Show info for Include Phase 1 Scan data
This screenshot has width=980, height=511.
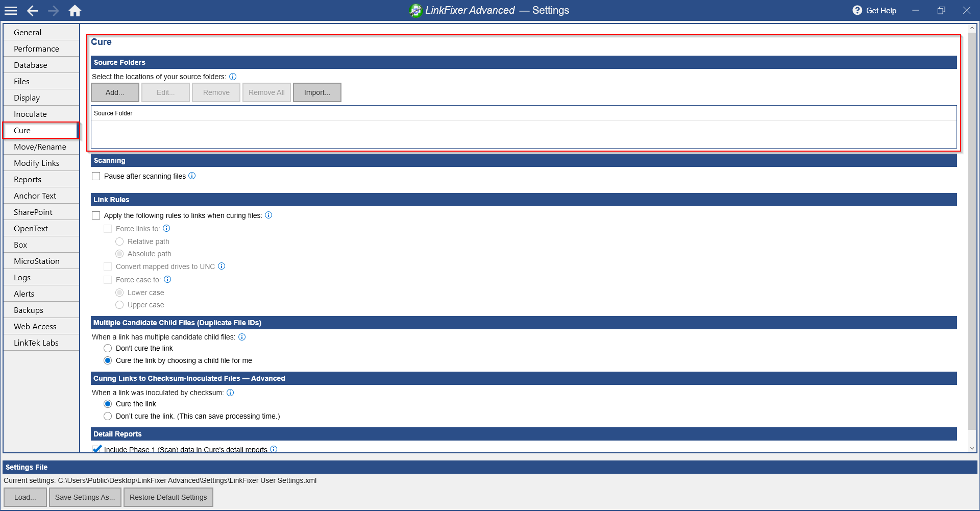(x=274, y=449)
